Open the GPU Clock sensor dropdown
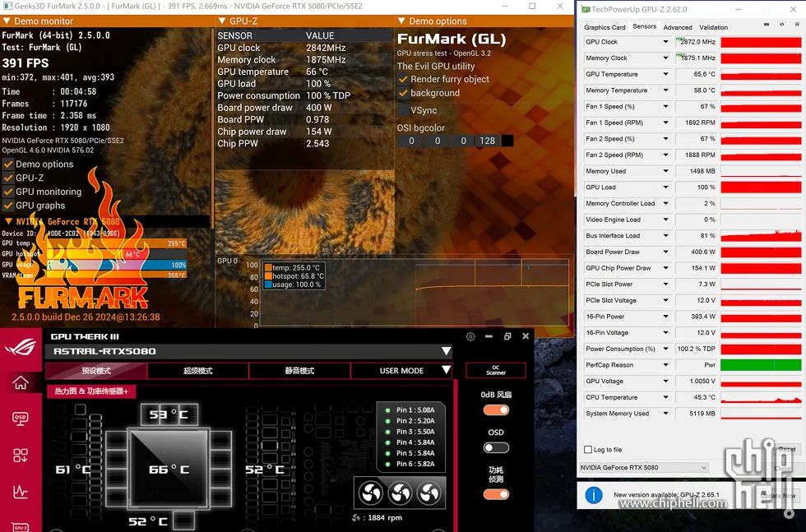Viewport: 806px width, 532px height. [x=665, y=42]
